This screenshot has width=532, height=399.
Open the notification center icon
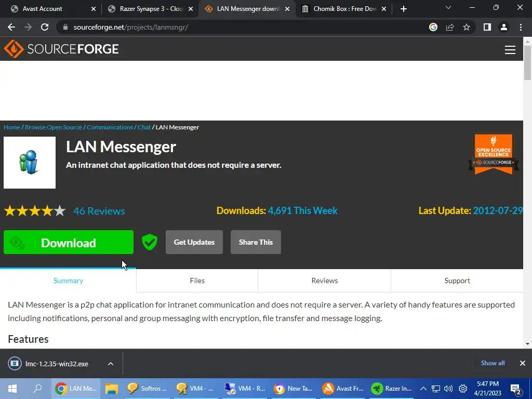[516, 389]
